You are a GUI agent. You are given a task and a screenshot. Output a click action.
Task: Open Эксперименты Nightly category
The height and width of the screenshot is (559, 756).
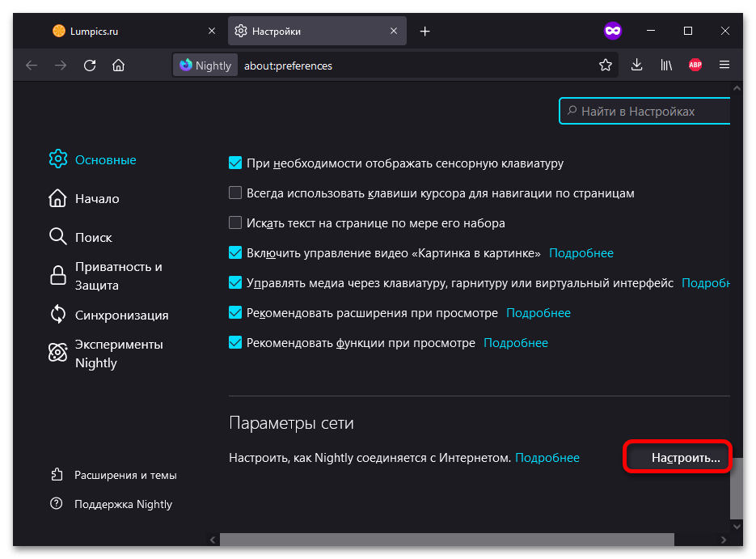click(106, 354)
